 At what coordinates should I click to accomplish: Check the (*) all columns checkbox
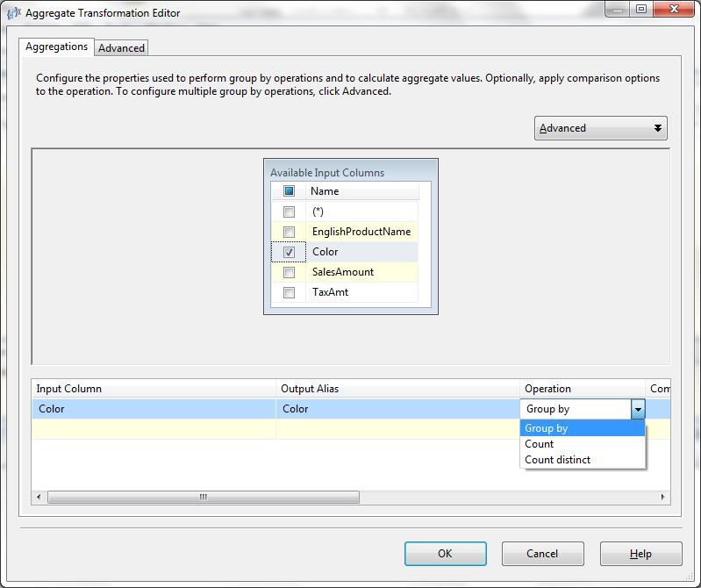pos(289,212)
